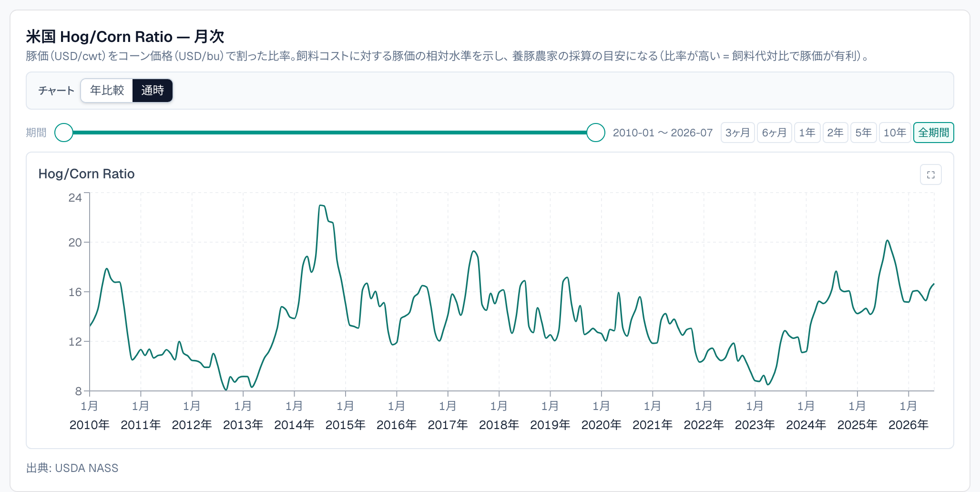Click the チャート label

click(56, 91)
